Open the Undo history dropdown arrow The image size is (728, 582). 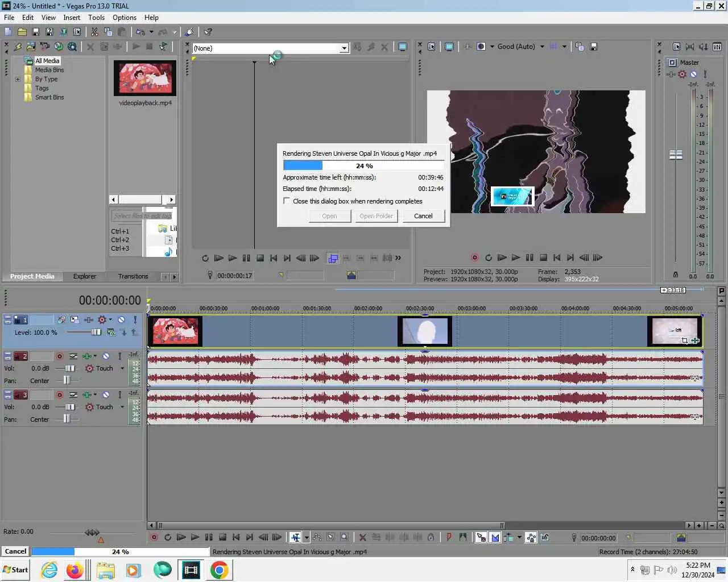pyautogui.click(x=151, y=32)
